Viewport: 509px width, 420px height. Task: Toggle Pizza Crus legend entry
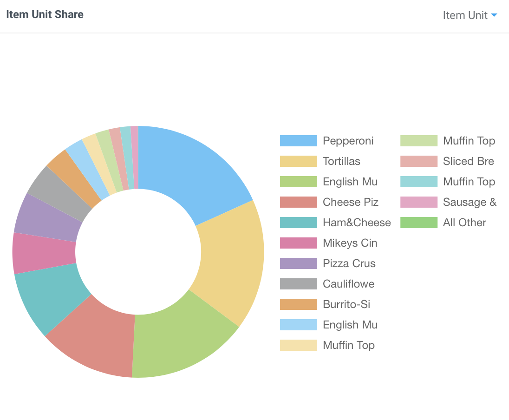(327, 263)
